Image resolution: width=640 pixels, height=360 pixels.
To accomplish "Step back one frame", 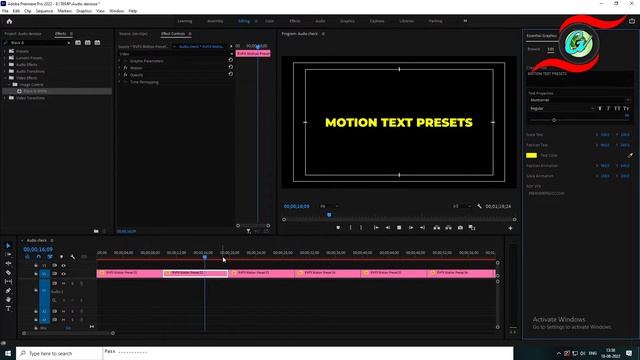I will (x=388, y=228).
